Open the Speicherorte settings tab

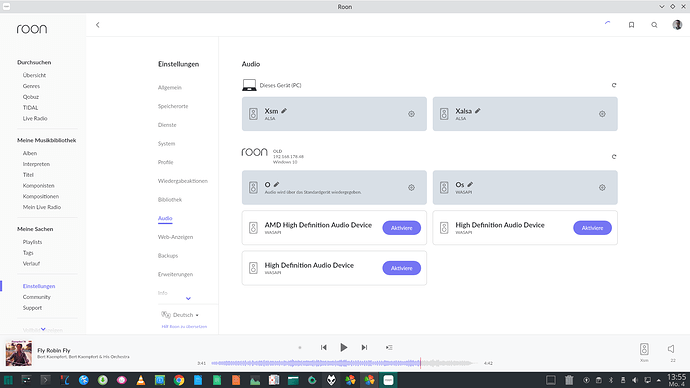tap(173, 106)
